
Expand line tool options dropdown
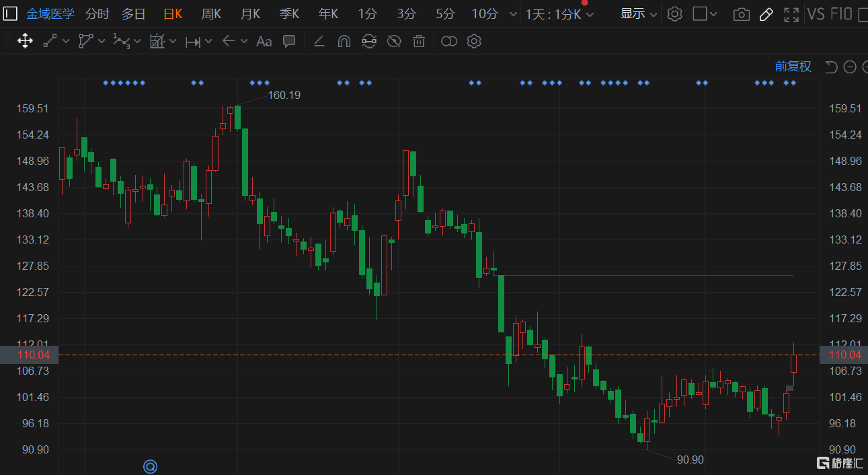[66, 42]
